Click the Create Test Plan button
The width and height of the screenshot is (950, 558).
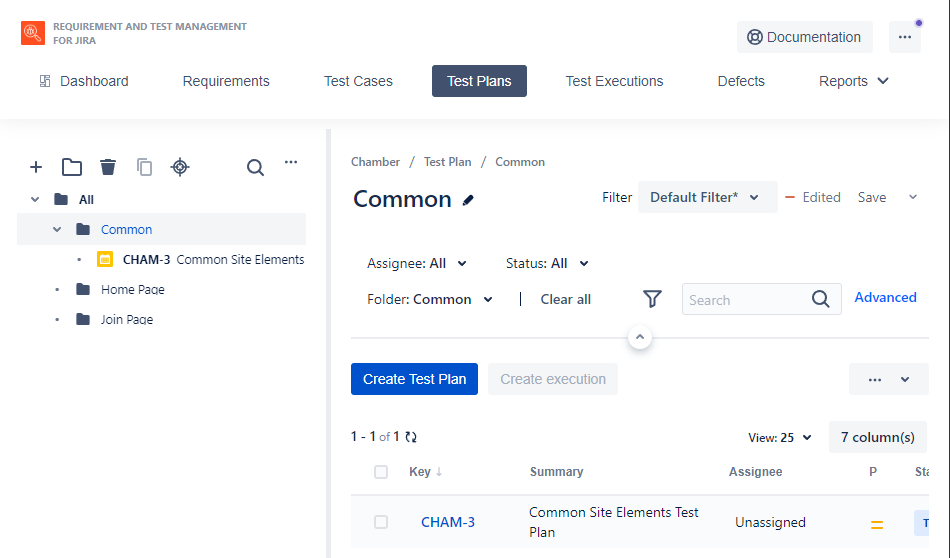[x=414, y=379]
